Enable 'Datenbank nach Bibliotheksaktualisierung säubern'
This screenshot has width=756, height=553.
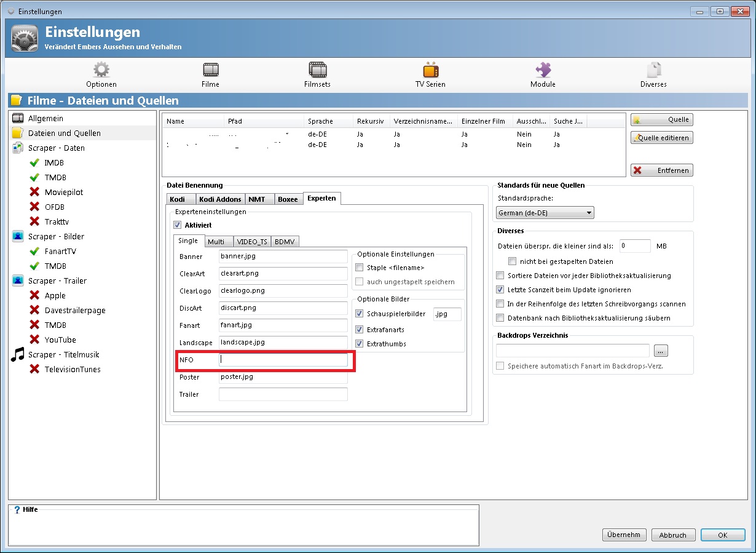click(500, 318)
